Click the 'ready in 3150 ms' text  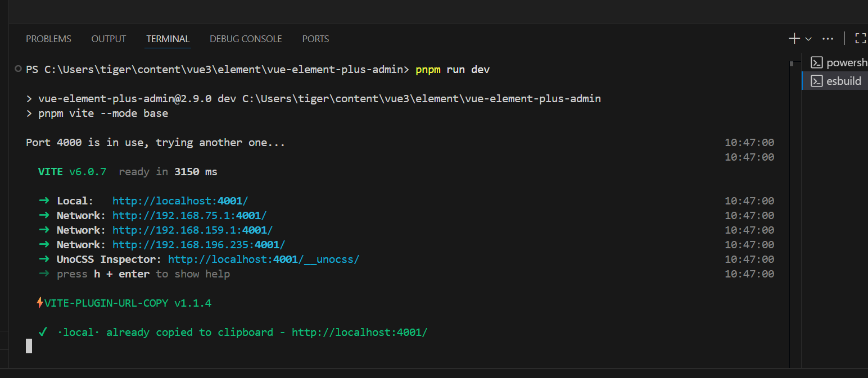coord(168,171)
